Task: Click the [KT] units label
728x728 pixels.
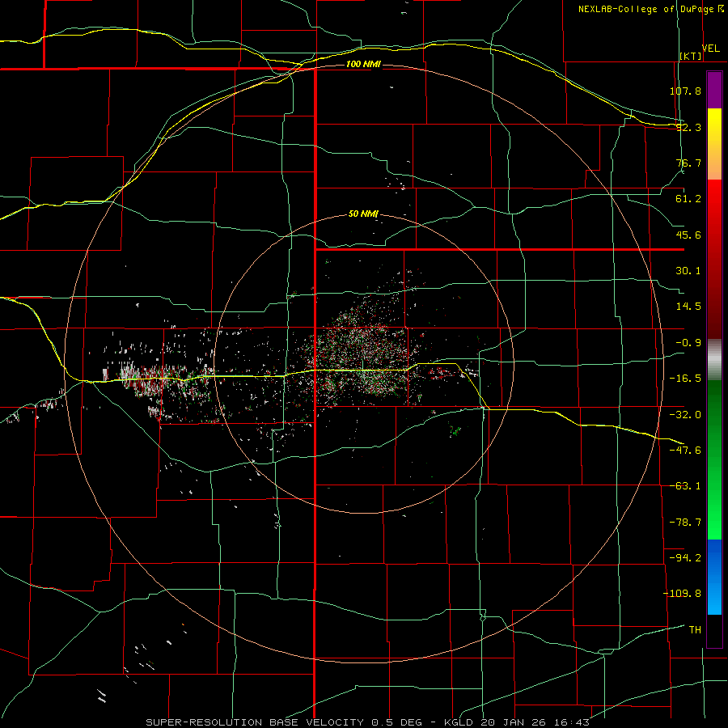Action: pos(691,56)
